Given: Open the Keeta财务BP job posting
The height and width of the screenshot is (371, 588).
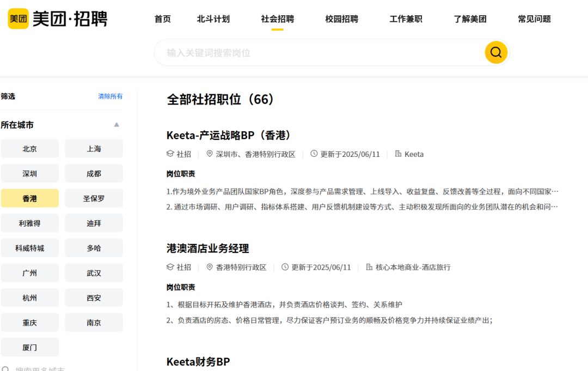Looking at the screenshot, I should (198, 362).
